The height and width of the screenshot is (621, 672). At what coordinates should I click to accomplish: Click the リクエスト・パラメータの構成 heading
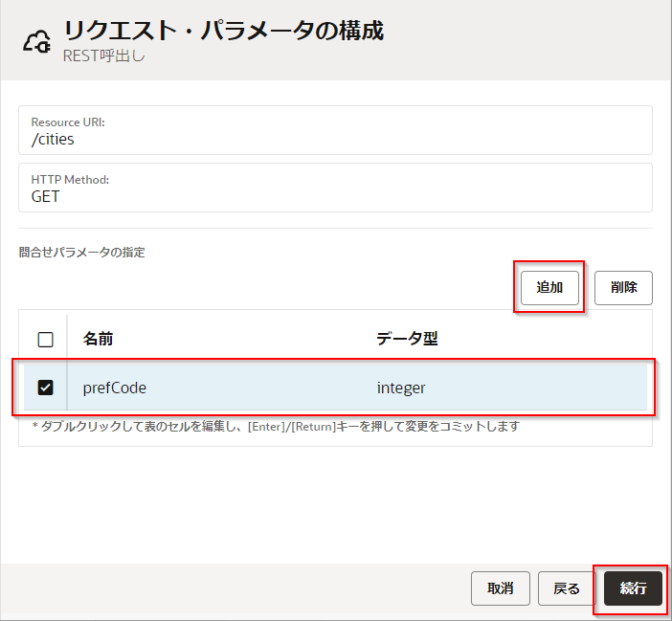(223, 31)
